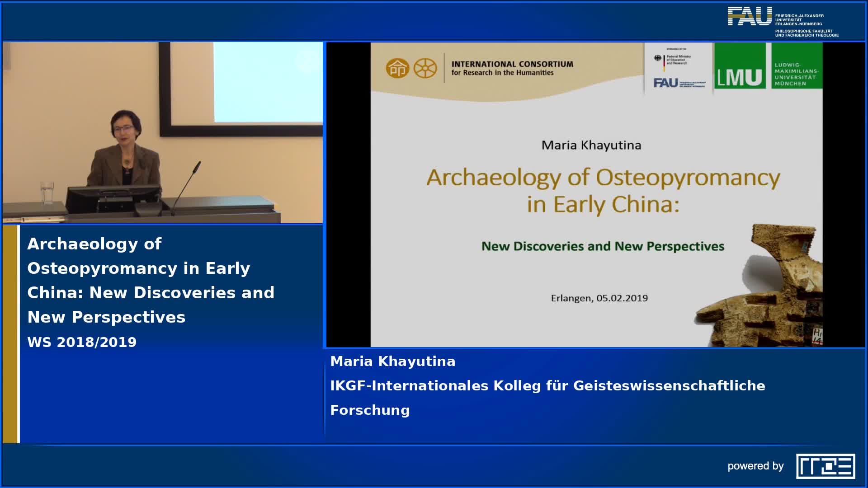This screenshot has height=488, width=868.
Task: Click the small FAU logo on slide header
Action: click(665, 83)
